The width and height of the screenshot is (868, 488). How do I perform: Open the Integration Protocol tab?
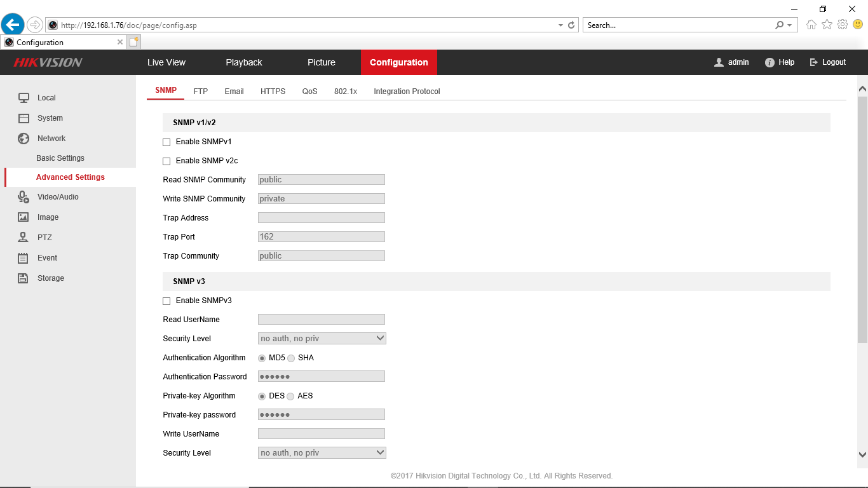coord(407,91)
